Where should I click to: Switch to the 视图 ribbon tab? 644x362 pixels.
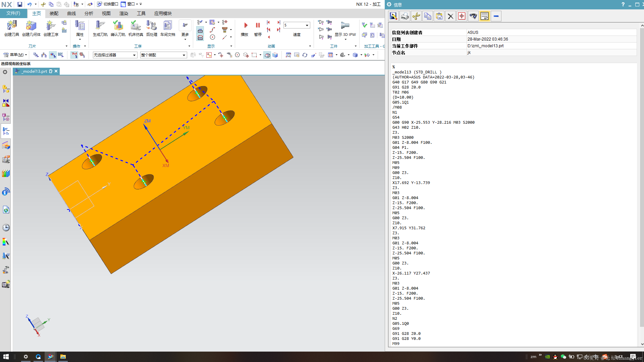pos(106,13)
